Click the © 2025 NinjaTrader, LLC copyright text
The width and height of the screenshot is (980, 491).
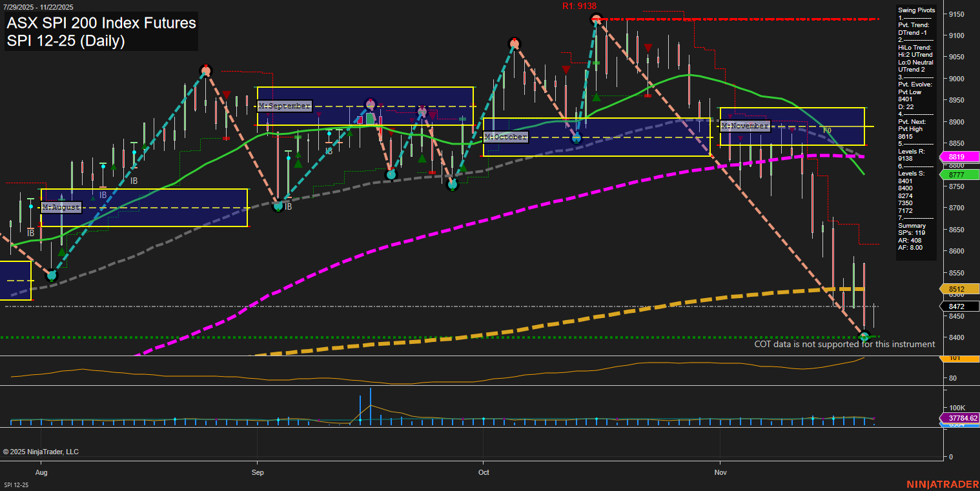point(41,452)
